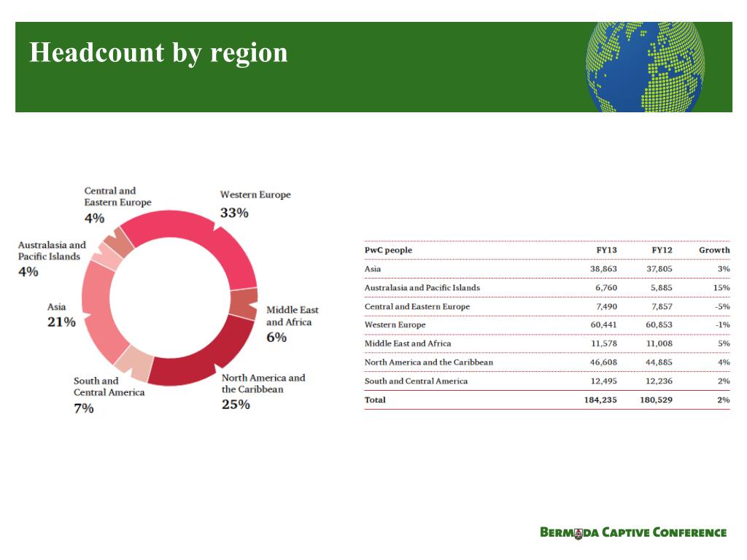The height and width of the screenshot is (560, 747).
Task: Click the 'Total' row label
Action: pyautogui.click(x=375, y=400)
